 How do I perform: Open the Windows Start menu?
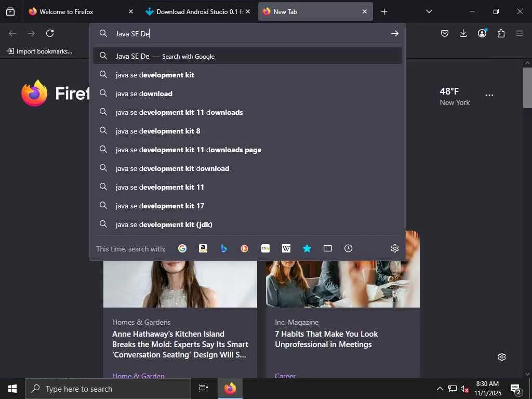tap(12, 389)
